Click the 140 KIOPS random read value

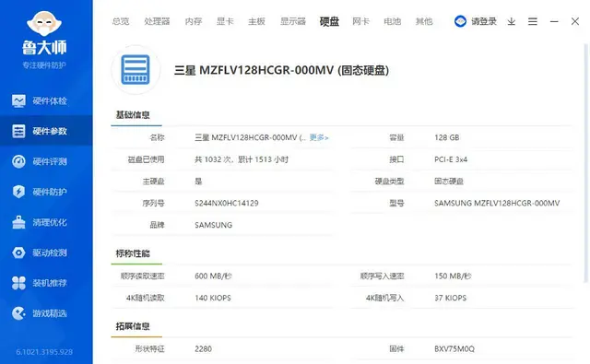(x=213, y=298)
